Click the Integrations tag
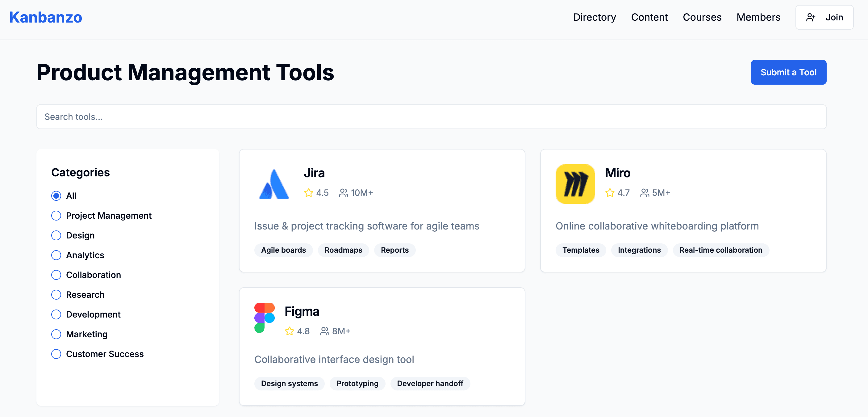Screen dimensions: 868x417 pyautogui.click(x=639, y=250)
